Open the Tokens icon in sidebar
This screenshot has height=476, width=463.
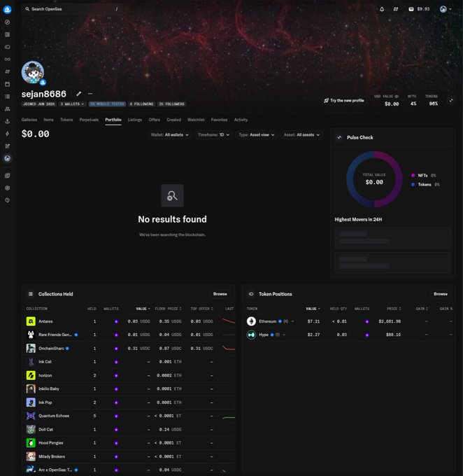pos(7,47)
